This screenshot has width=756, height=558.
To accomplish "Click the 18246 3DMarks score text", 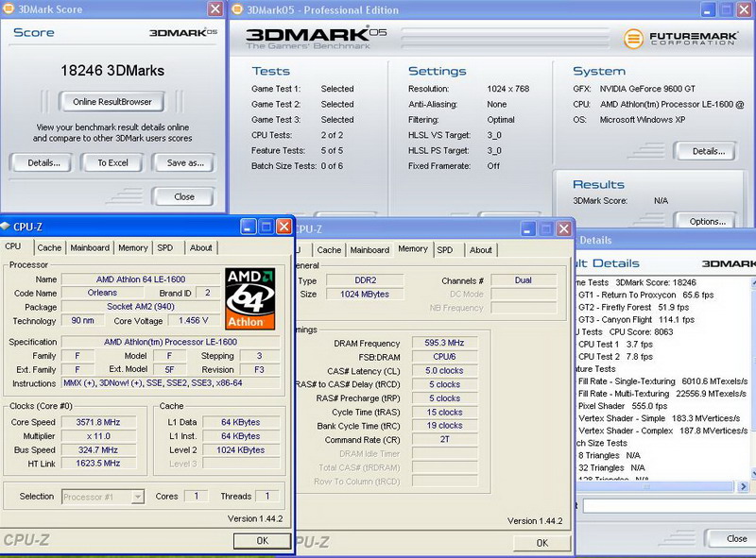I will pos(112,71).
